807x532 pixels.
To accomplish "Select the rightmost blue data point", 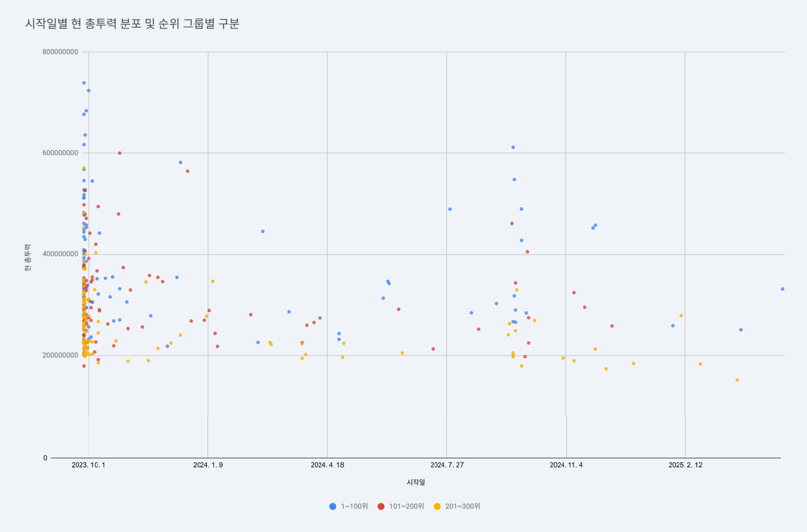I will (x=782, y=289).
